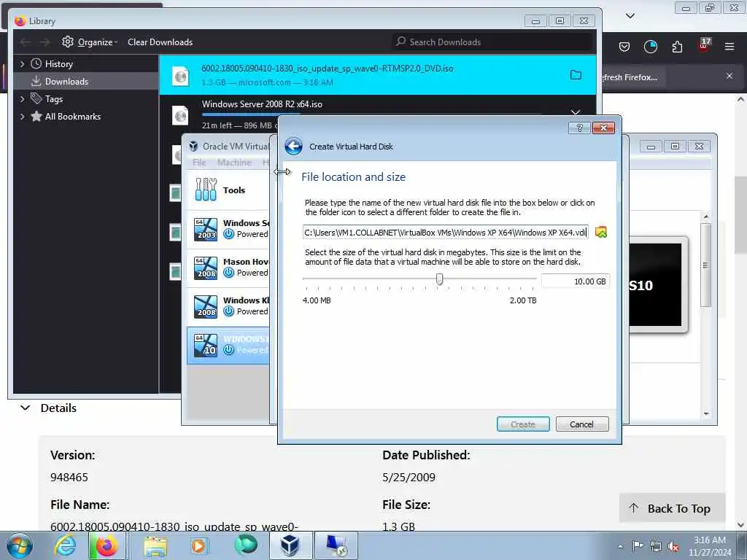Select the Tools icon in VirtualBox Manager
The image size is (747, 560).
pyautogui.click(x=206, y=190)
